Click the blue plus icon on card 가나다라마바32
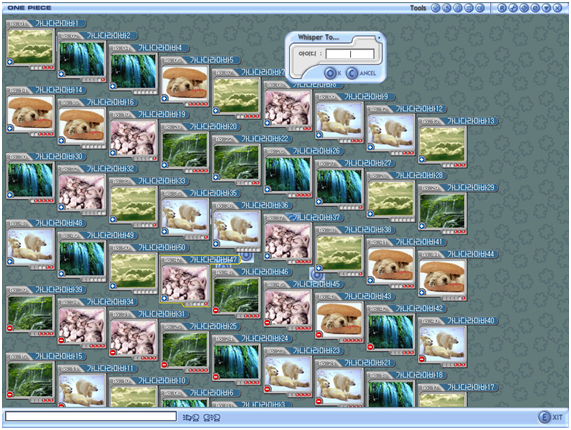The image size is (571, 430). (62, 207)
